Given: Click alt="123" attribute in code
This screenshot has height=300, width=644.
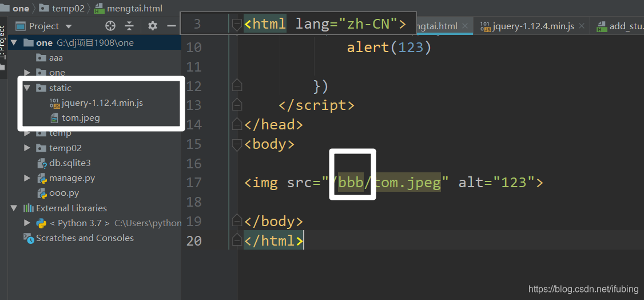Looking at the screenshot, I should point(496,183).
